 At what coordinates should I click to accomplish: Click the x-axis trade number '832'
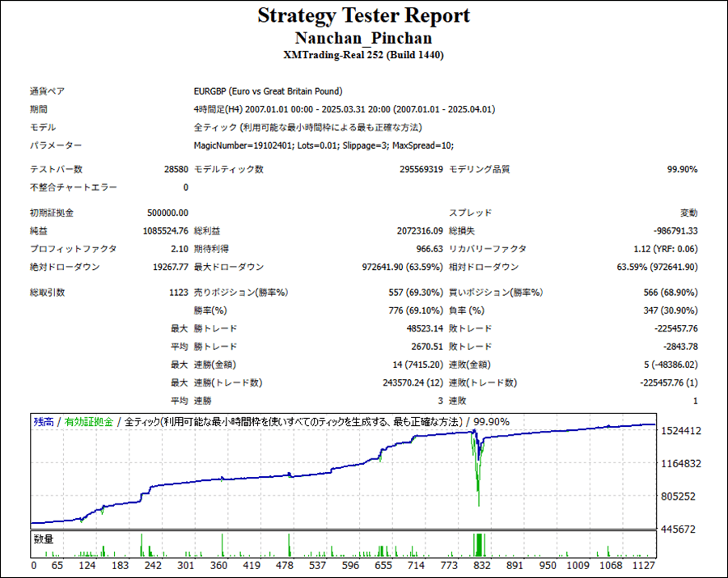coord(482,566)
